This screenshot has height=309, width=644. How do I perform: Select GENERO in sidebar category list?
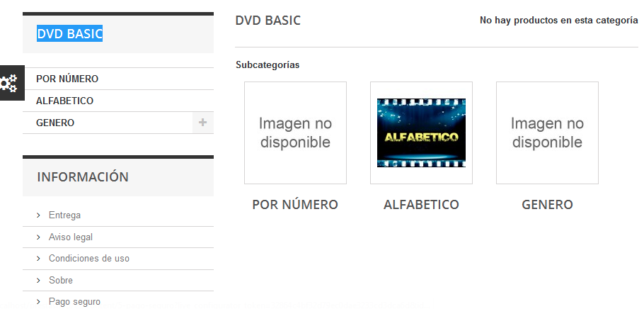pos(55,123)
